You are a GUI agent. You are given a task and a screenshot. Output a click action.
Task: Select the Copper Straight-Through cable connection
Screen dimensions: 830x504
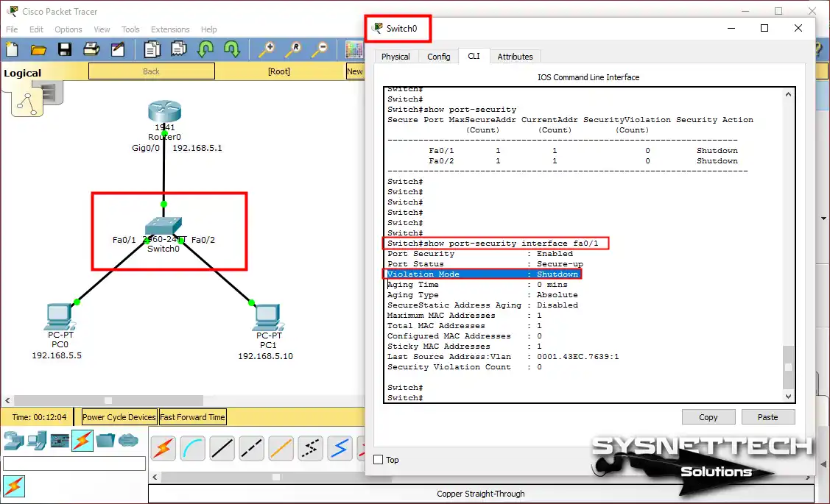(222, 447)
